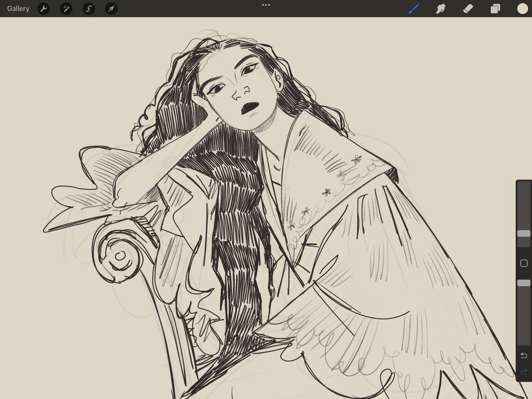Viewport: 532px width, 399px height.
Task: Return to the Gallery
Action: (18, 8)
